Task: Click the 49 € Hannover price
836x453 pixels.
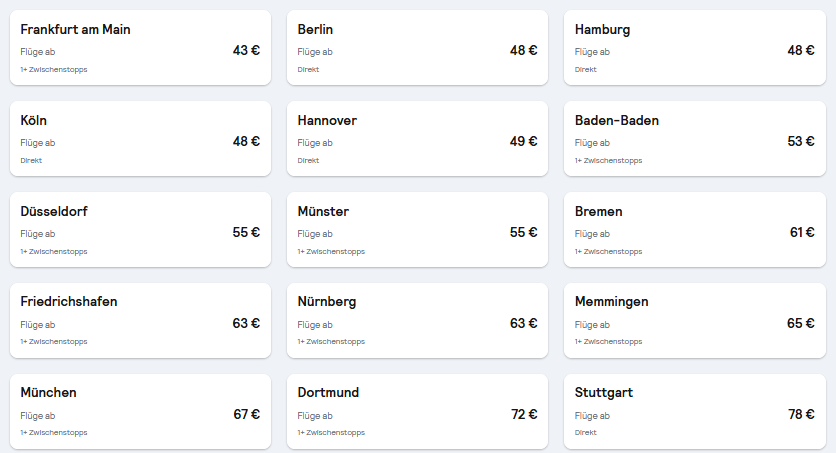Action: pos(524,141)
